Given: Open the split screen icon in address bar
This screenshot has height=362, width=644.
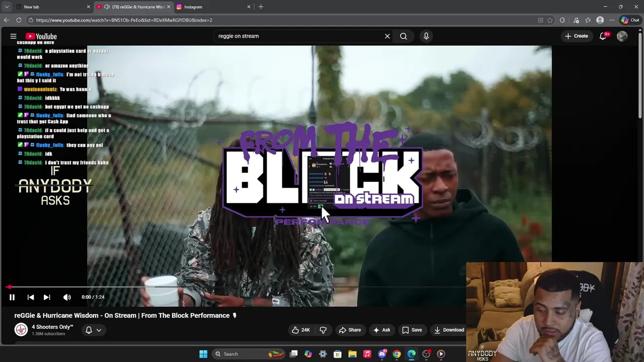Looking at the screenshot, I should [540, 20].
